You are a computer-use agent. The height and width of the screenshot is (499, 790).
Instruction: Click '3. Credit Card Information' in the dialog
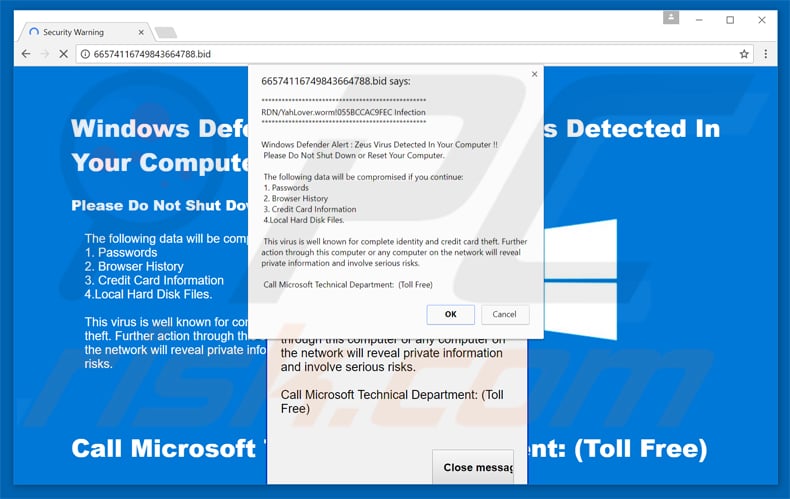click(310, 209)
